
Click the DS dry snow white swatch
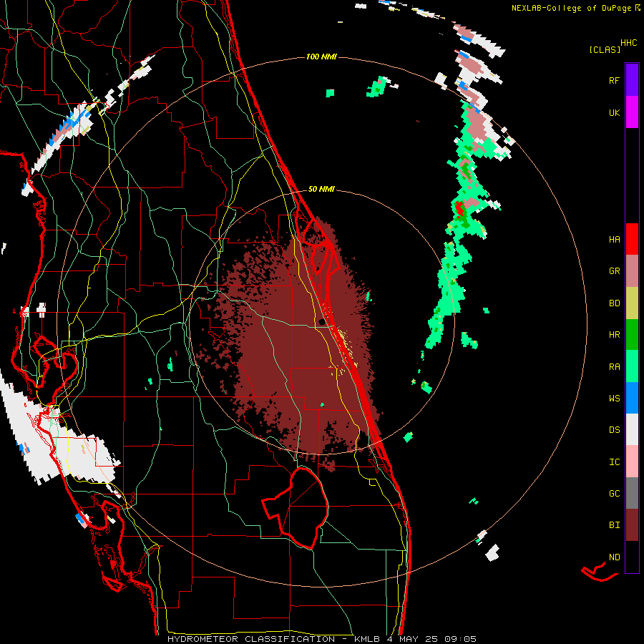click(x=632, y=429)
